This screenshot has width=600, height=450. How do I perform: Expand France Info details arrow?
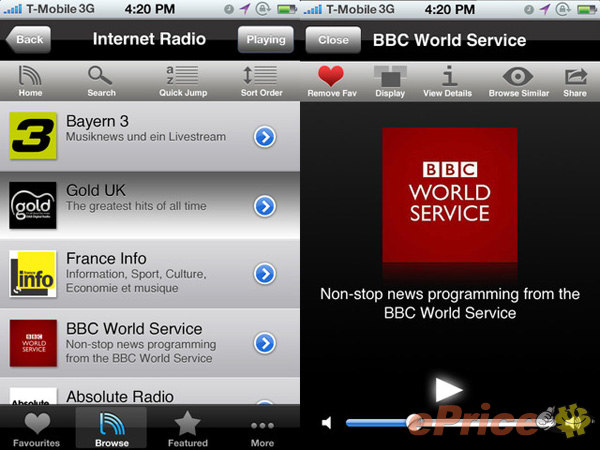(265, 274)
